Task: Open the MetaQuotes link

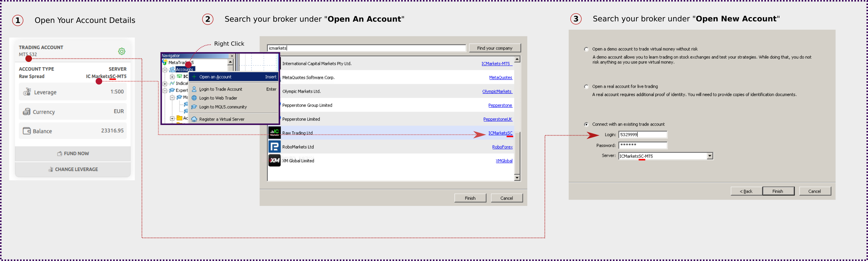Action: [x=500, y=77]
